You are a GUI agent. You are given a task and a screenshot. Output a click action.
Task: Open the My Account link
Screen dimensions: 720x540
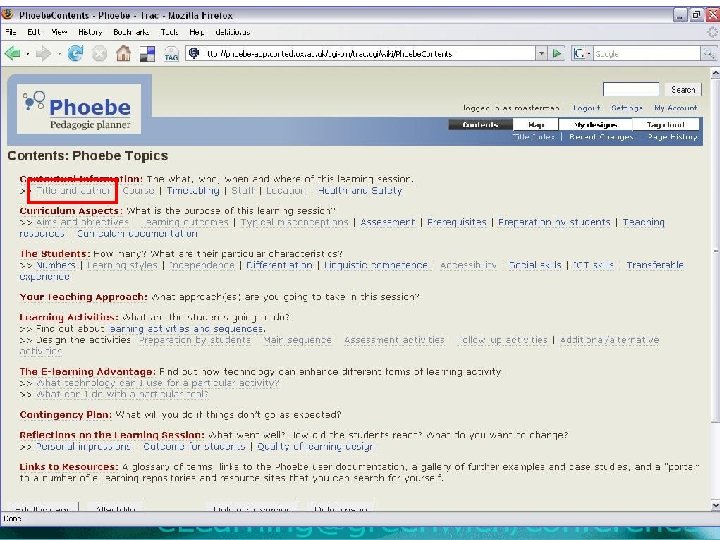(x=675, y=108)
